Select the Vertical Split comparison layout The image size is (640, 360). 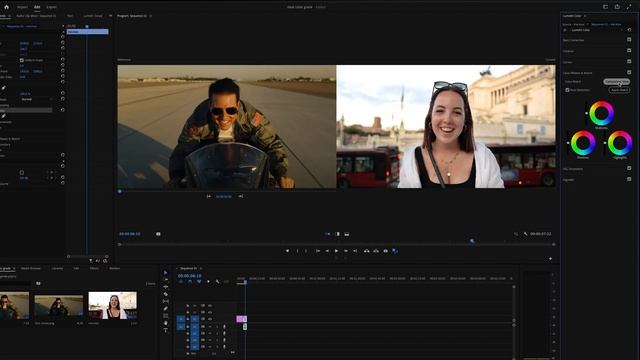click(x=337, y=234)
